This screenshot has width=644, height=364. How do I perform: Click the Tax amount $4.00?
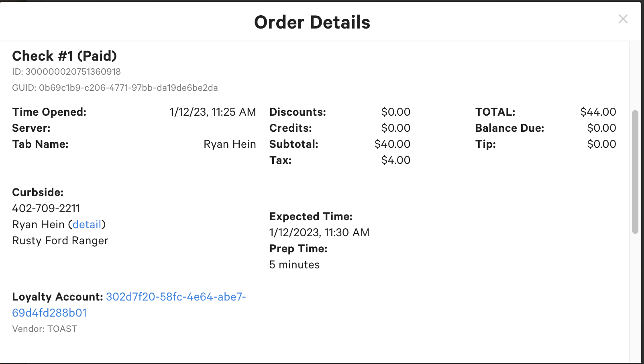[x=395, y=160]
